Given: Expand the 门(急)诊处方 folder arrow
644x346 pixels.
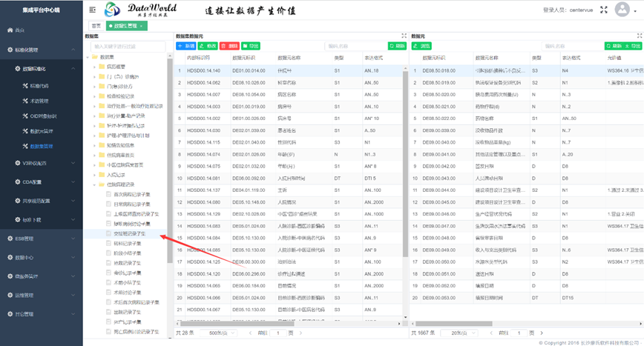Looking at the screenshot, I should pyautogui.click(x=94, y=86).
